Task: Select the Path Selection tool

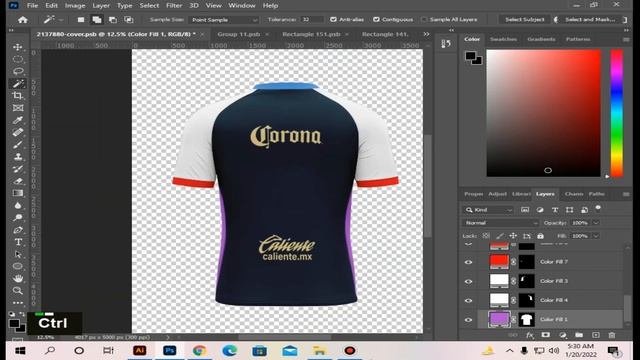Action: (18, 254)
